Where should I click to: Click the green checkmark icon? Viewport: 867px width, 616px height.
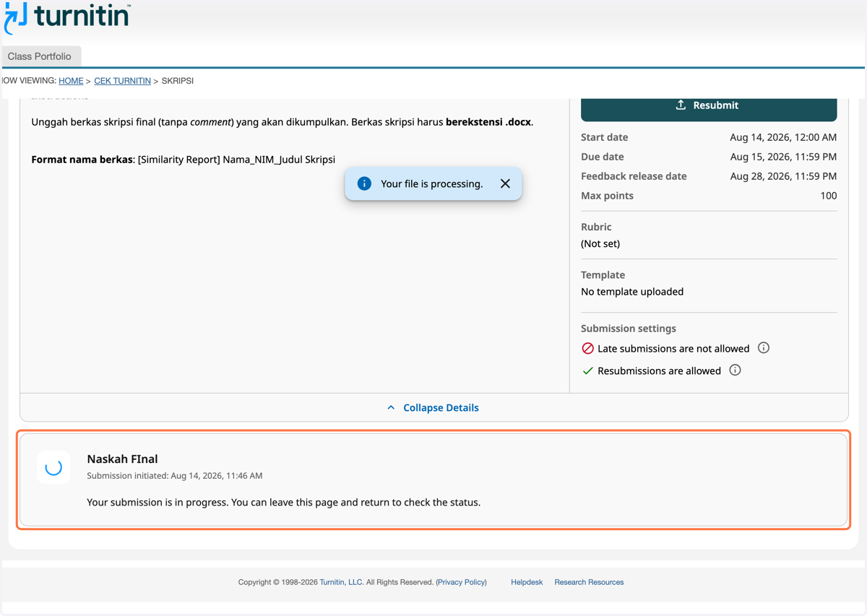[587, 370]
